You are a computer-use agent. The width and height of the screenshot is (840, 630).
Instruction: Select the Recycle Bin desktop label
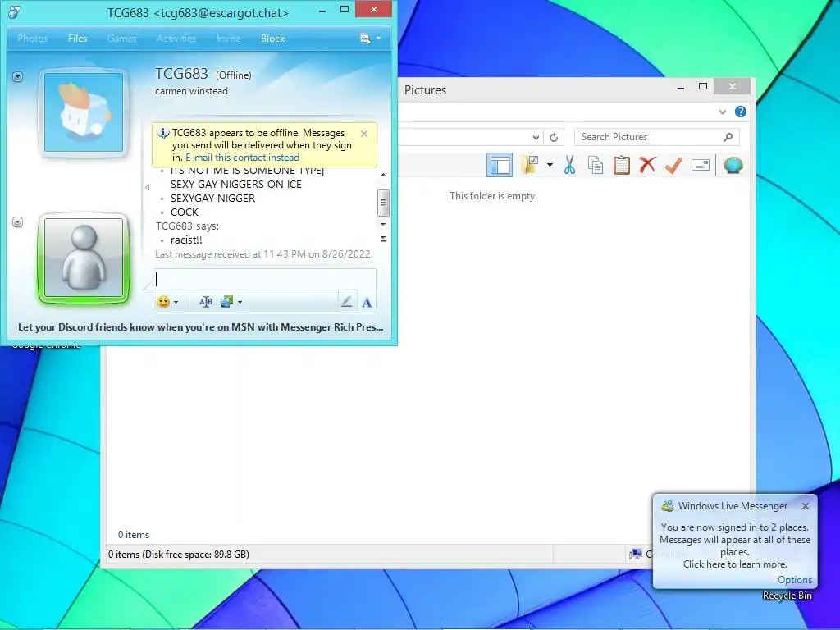[x=787, y=596]
